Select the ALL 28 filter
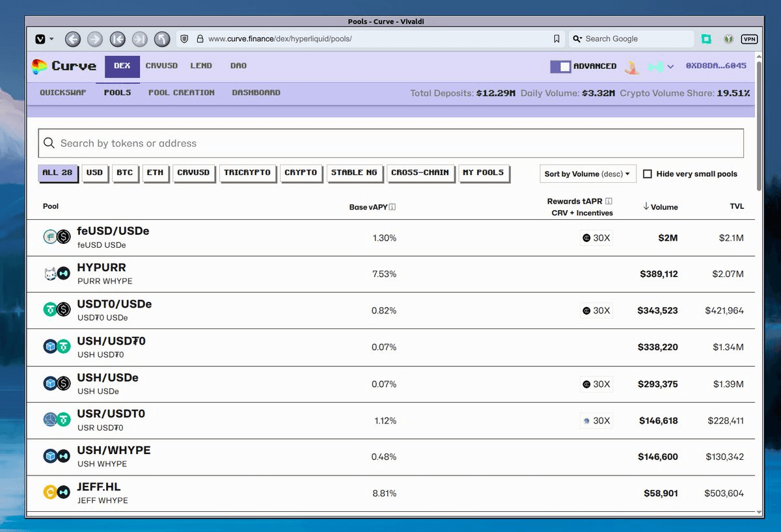Screen dimensions: 781x532 (x=58, y=173)
